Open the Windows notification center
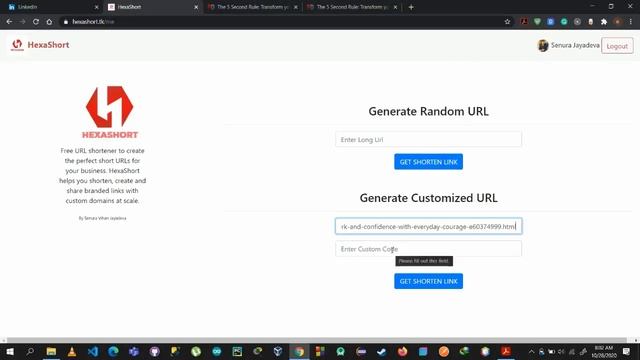 tap(626, 351)
